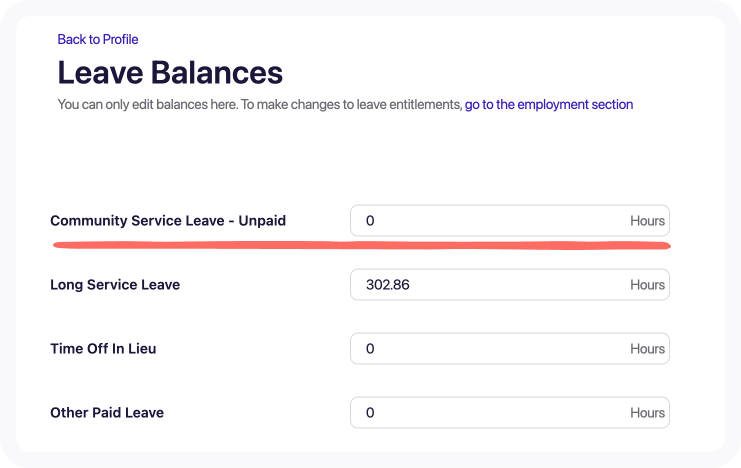
Task: Click the Hours unit in Time Off In Lieu field
Action: pos(647,348)
